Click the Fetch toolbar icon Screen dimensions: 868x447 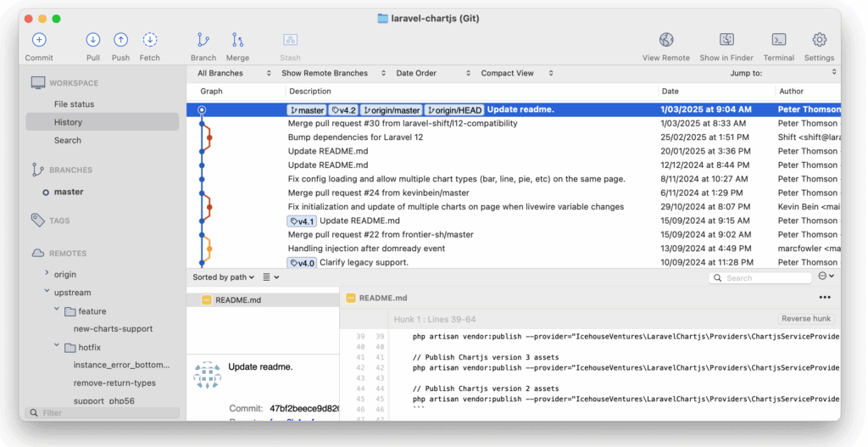pyautogui.click(x=149, y=40)
